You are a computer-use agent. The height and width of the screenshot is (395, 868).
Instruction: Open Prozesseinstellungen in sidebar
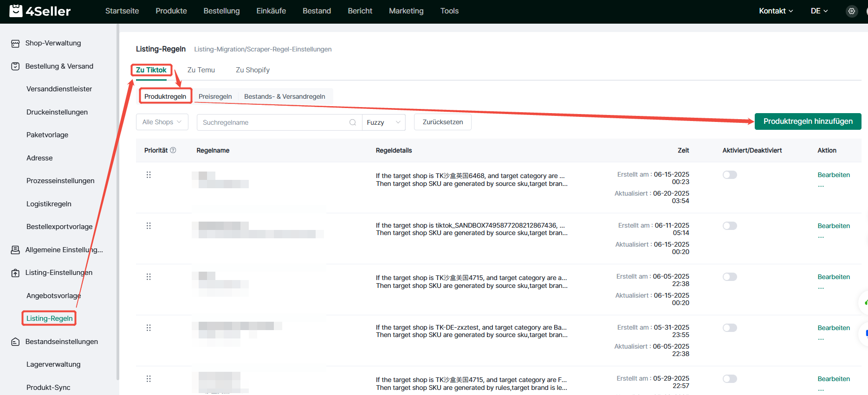click(60, 181)
